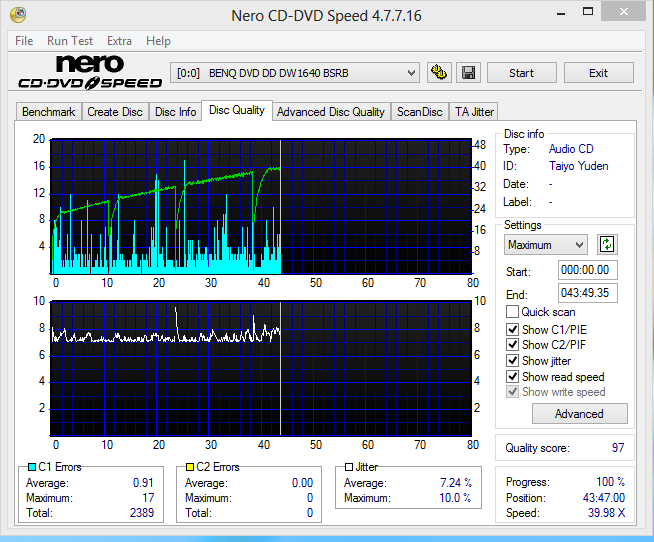Click the refresh settings icon beside Maximum
Screen dimensions: 654x542
point(607,245)
